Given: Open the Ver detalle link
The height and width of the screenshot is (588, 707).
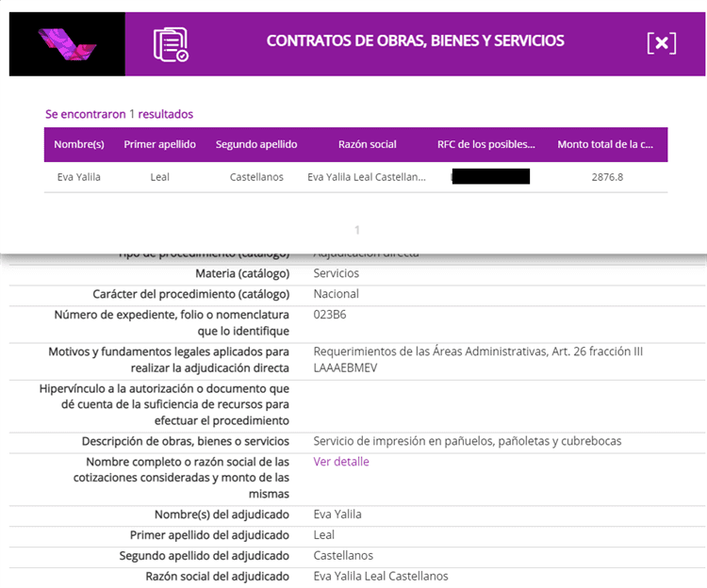Looking at the screenshot, I should click(341, 462).
